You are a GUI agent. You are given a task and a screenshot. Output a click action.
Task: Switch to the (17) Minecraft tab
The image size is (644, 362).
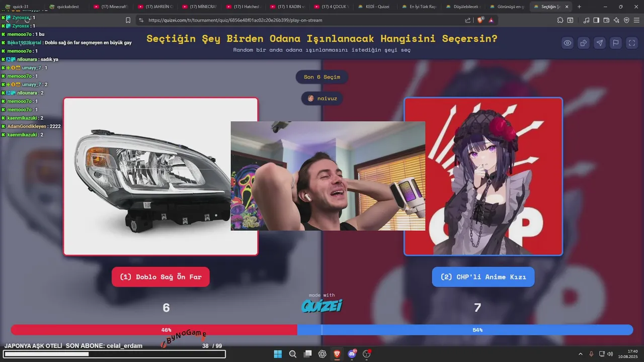pos(112,7)
